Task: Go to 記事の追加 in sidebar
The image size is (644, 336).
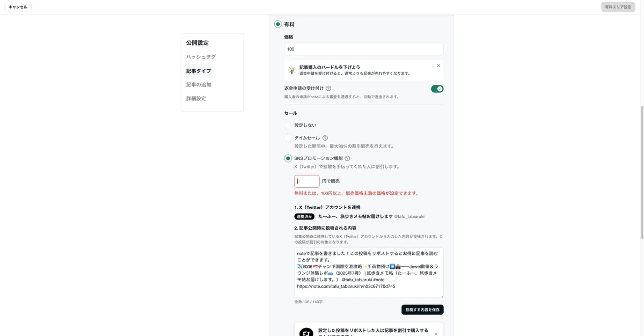Action: [x=199, y=85]
